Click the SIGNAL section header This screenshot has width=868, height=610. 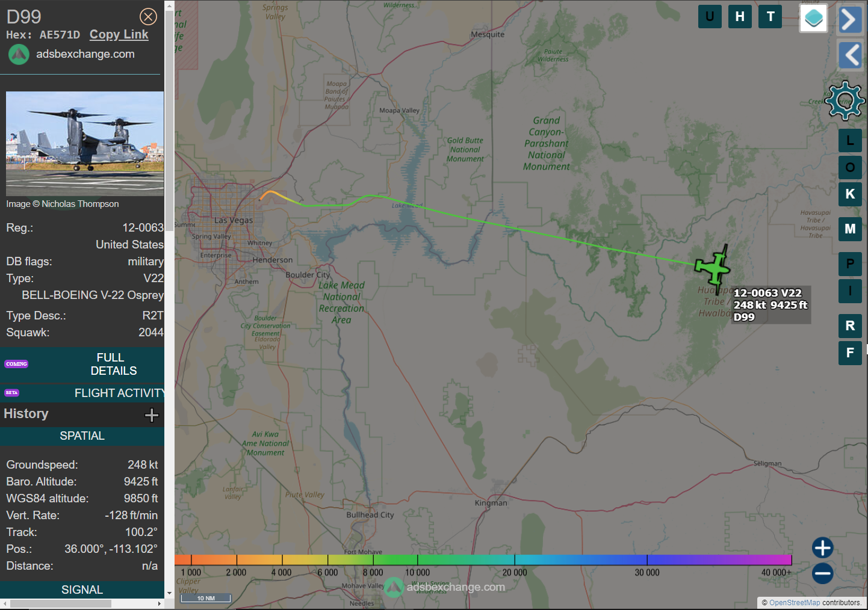(x=82, y=590)
